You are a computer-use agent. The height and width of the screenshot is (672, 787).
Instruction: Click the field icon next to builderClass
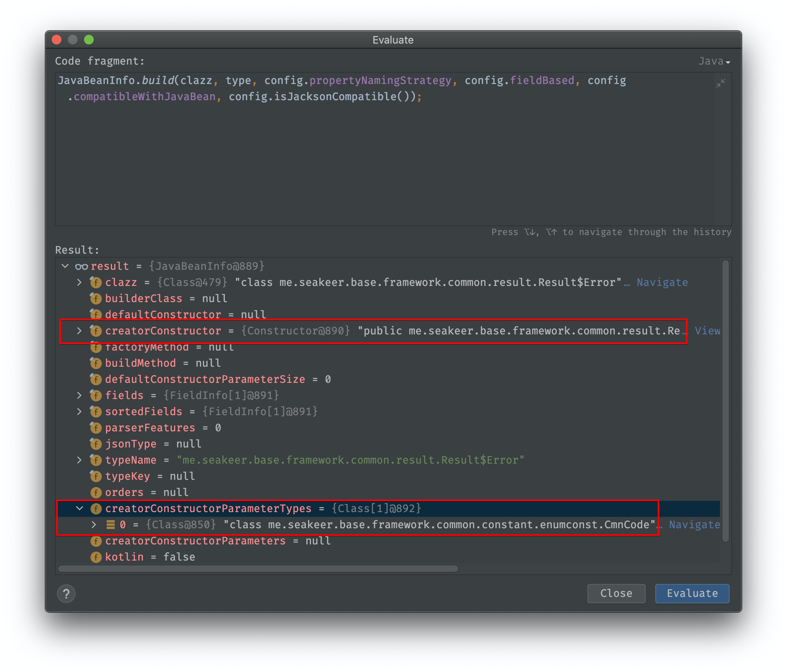click(x=96, y=298)
